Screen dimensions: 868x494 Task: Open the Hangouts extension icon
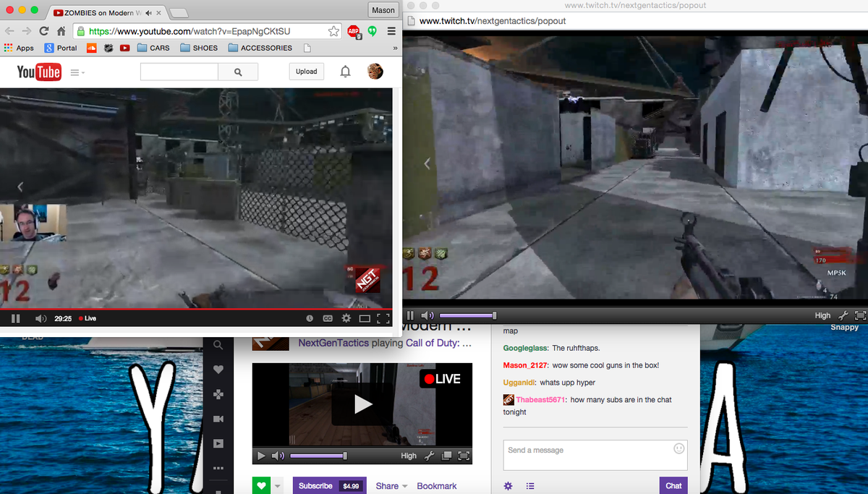[x=373, y=31]
